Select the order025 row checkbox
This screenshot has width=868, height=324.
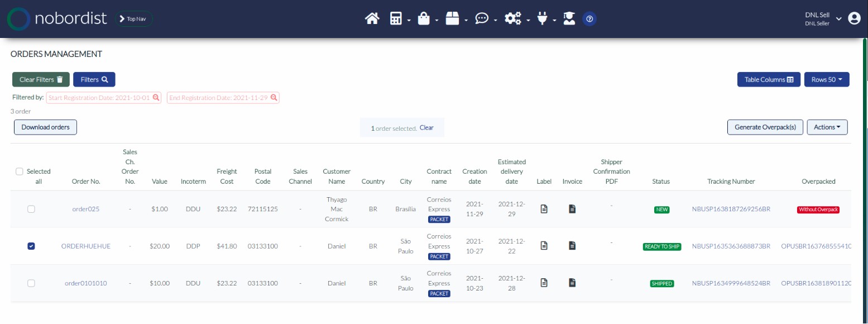pyautogui.click(x=31, y=209)
